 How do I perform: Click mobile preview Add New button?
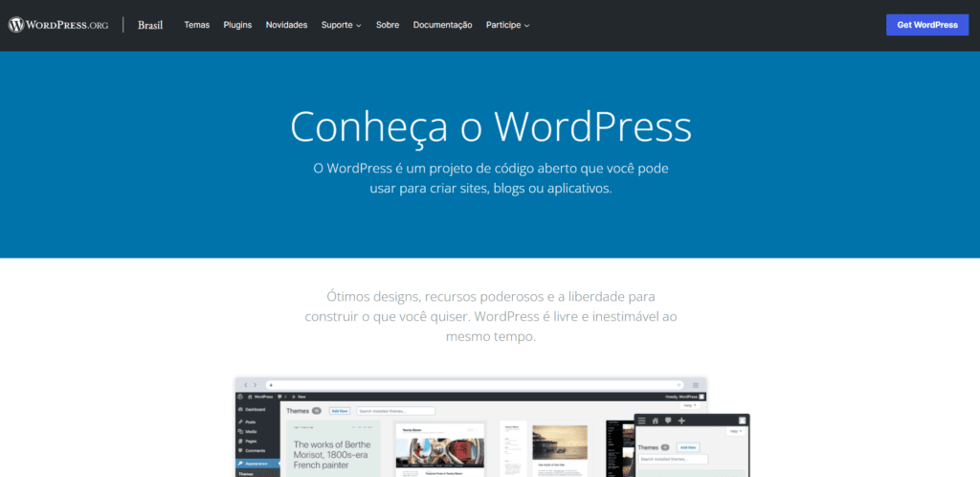pyautogui.click(x=688, y=447)
